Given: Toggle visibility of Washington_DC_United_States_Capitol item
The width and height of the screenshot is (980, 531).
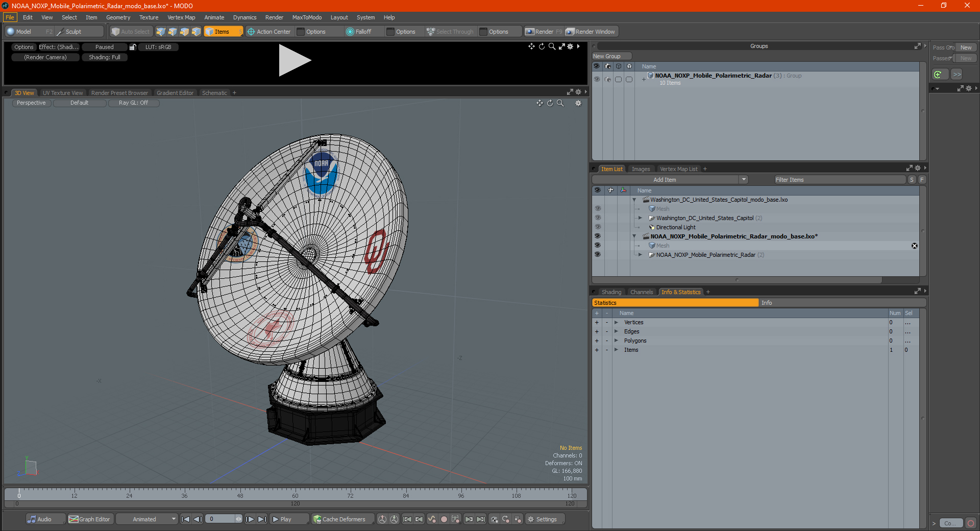Looking at the screenshot, I should tap(597, 218).
